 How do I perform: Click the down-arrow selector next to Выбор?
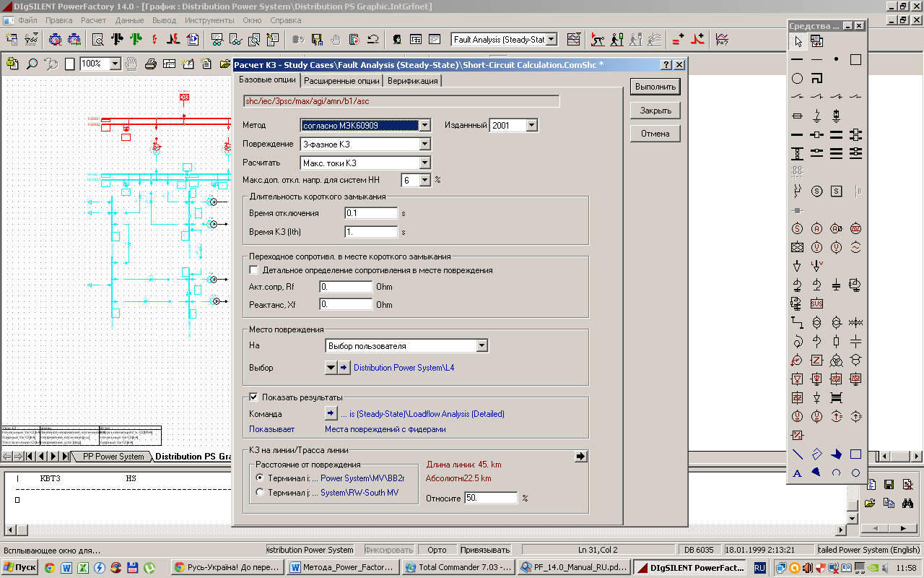point(331,368)
